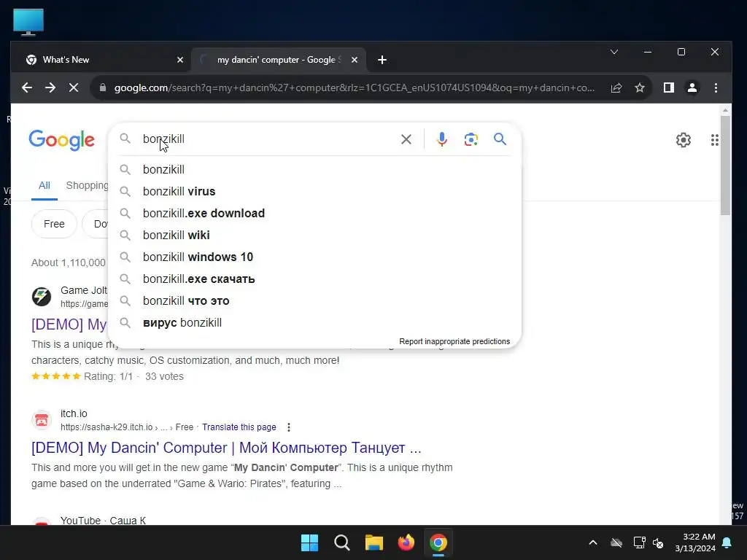
Task: Choose suggestion bonzikill что это
Action: pyautogui.click(x=315, y=301)
